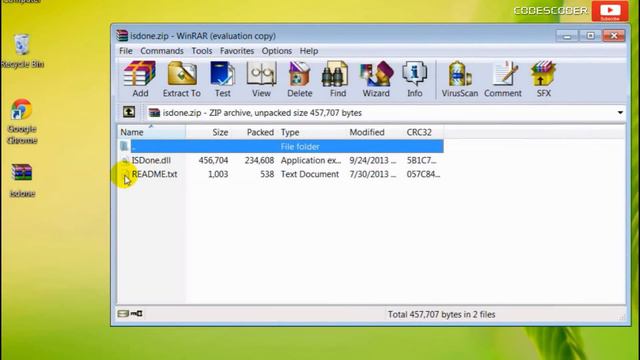Click the key password icon in status bar
The image size is (640, 360).
pos(137,313)
